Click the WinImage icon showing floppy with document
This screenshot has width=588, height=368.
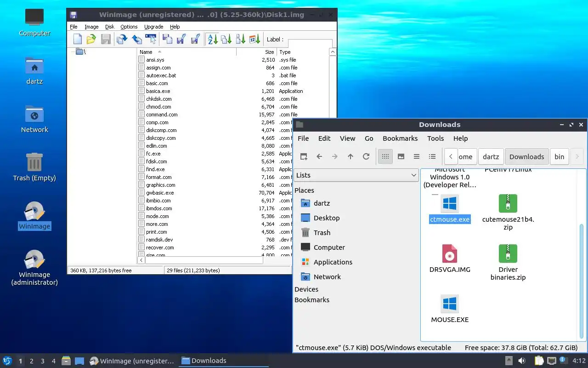pos(167,39)
